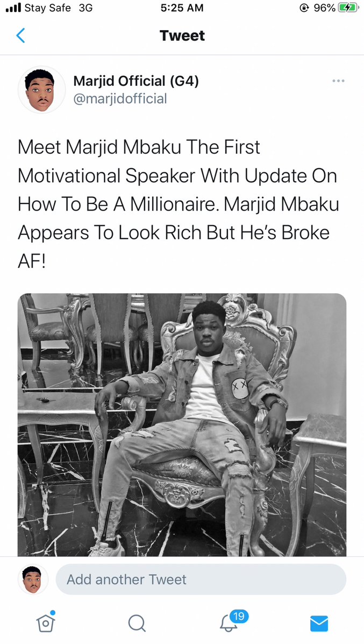This screenshot has height=644, width=364.
Task: Open the Messages envelope tab
Action: pos(319,624)
